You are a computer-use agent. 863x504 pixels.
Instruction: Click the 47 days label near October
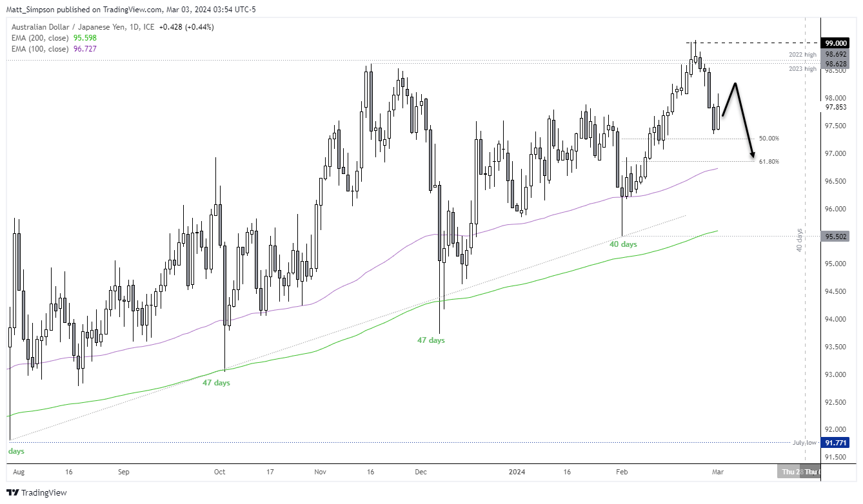click(216, 383)
